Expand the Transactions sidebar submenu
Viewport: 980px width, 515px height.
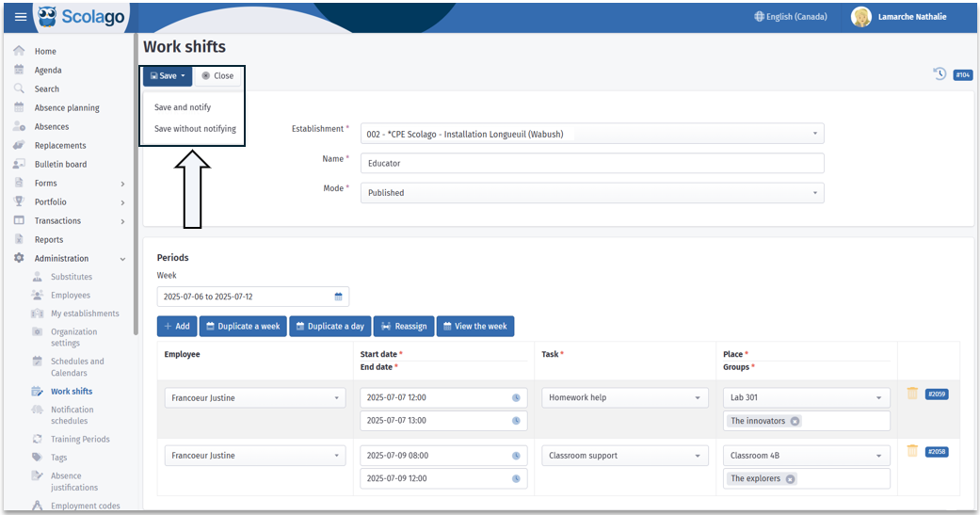[x=122, y=221]
